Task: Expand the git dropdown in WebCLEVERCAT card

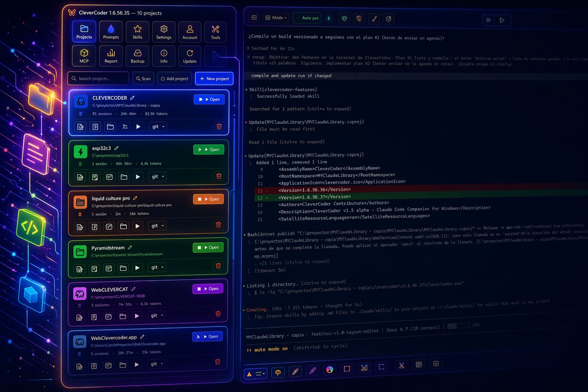Action: tap(157, 316)
